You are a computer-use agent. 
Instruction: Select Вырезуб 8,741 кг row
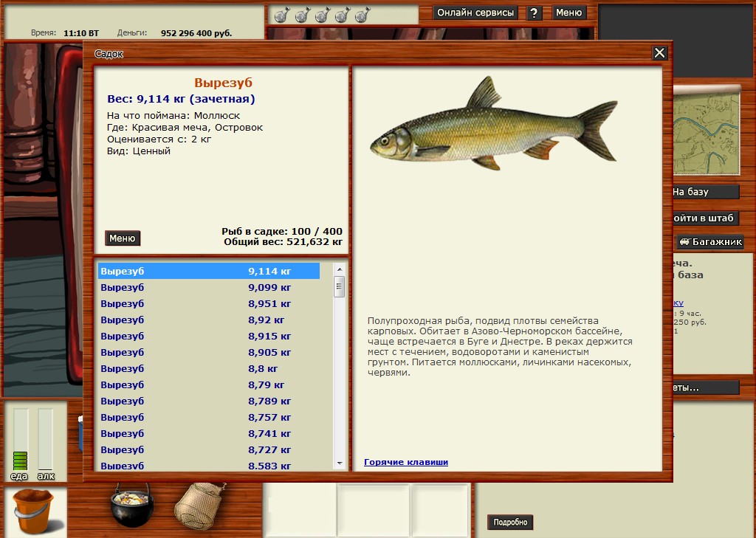[x=209, y=433]
